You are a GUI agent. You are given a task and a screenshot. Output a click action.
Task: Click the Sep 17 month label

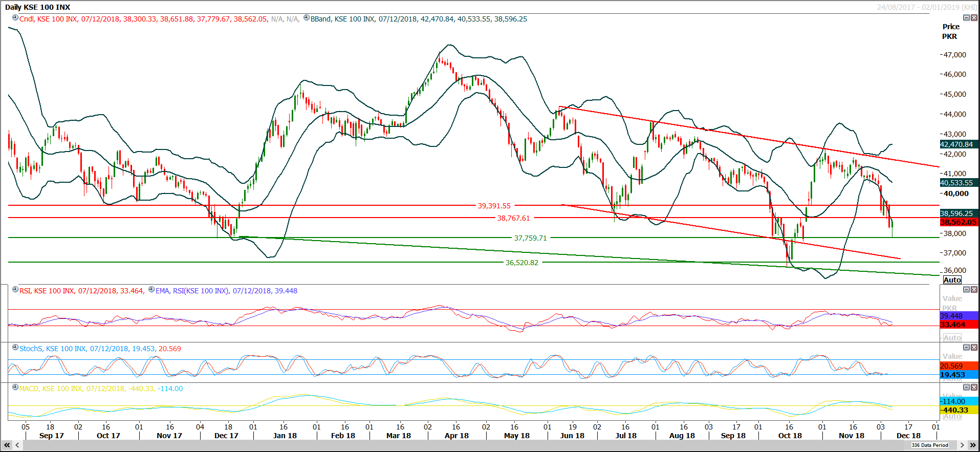click(52, 436)
